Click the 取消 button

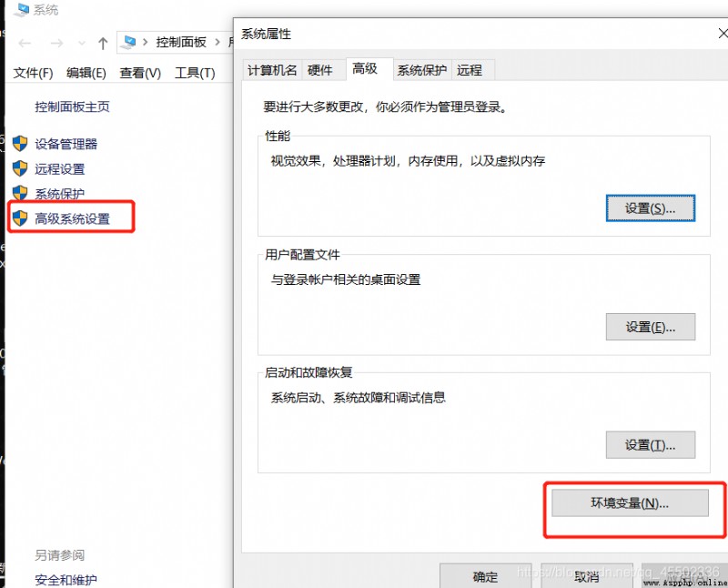click(586, 576)
